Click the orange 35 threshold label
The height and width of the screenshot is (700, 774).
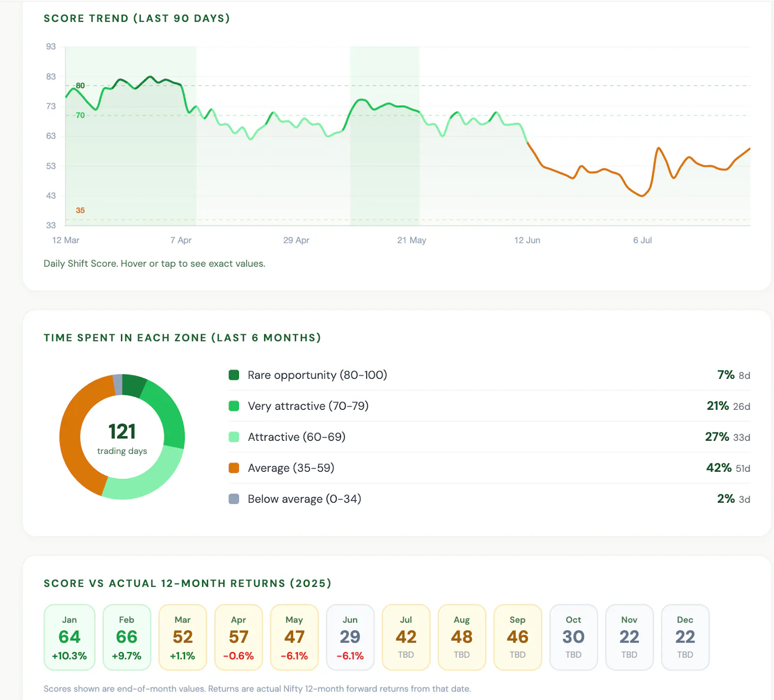click(80, 210)
